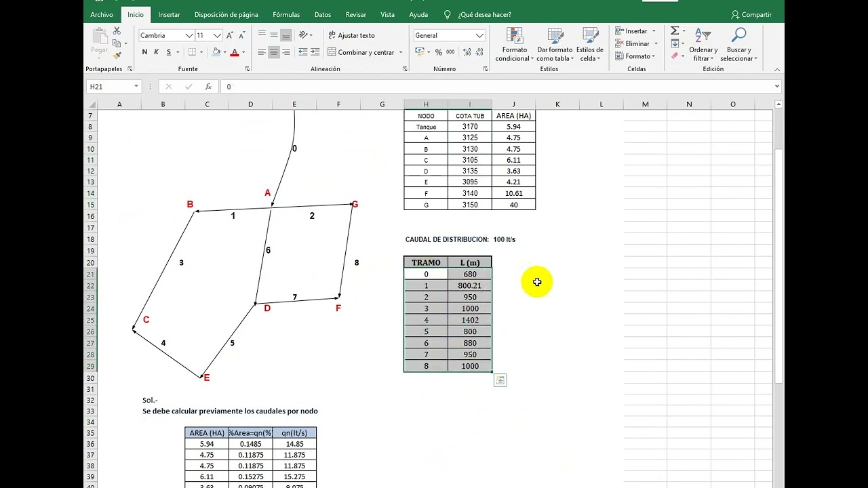This screenshot has width=868, height=488.
Task: Apply the fill color paint bucket
Action: click(x=216, y=52)
